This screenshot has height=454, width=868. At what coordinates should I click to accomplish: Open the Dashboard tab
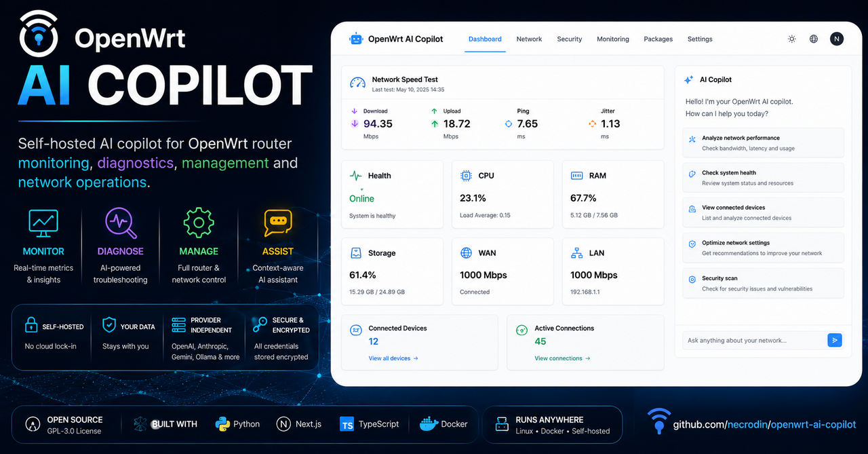[485, 39]
